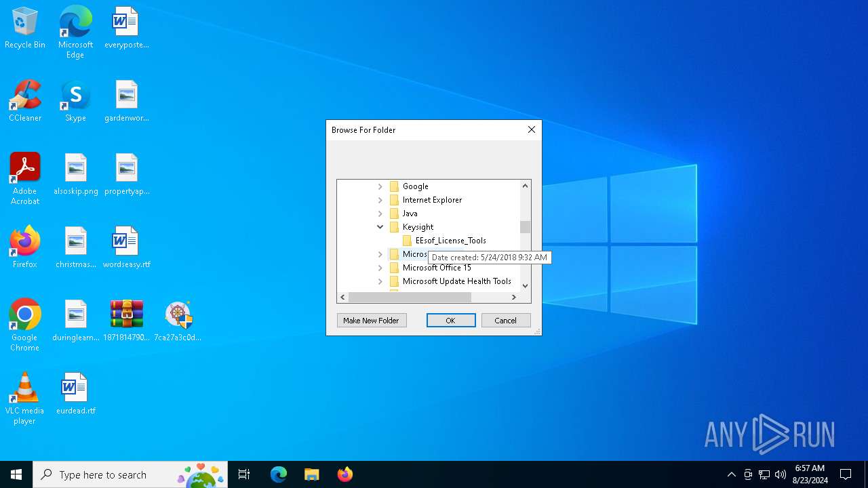Image resolution: width=868 pixels, height=488 pixels.
Task: Launch Edge from the taskbar
Action: click(x=279, y=474)
